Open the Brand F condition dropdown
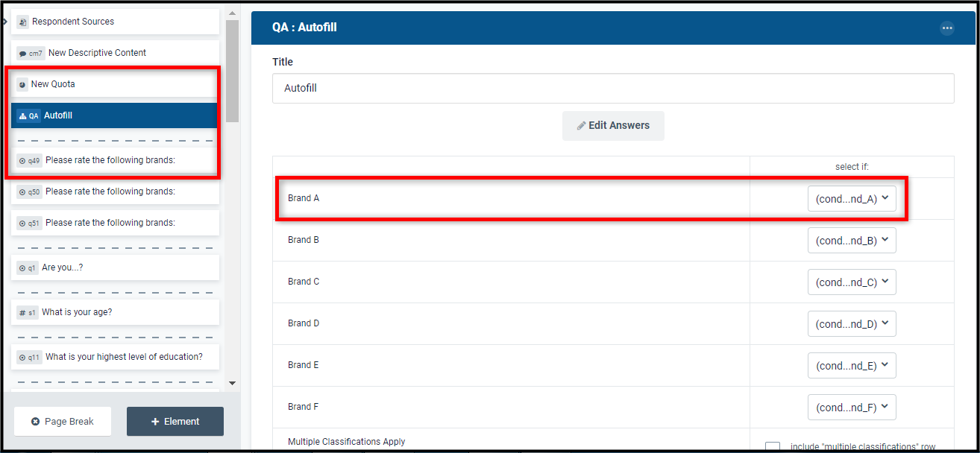 pyautogui.click(x=852, y=408)
